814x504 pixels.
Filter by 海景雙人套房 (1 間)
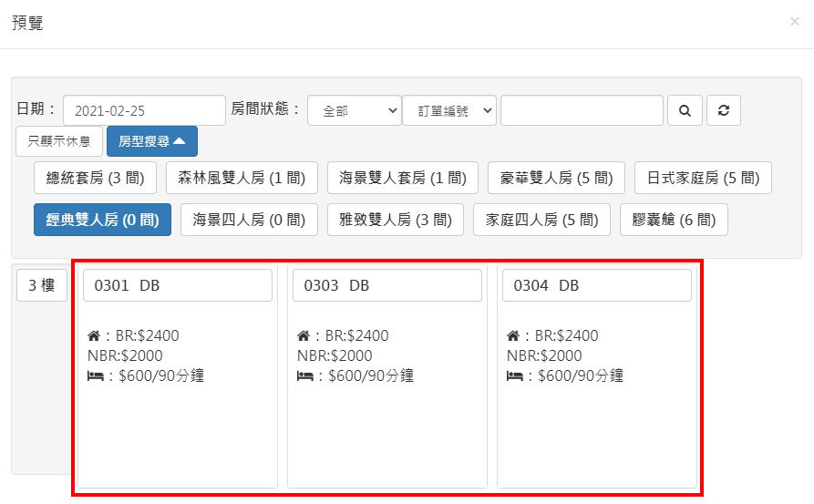point(402,178)
